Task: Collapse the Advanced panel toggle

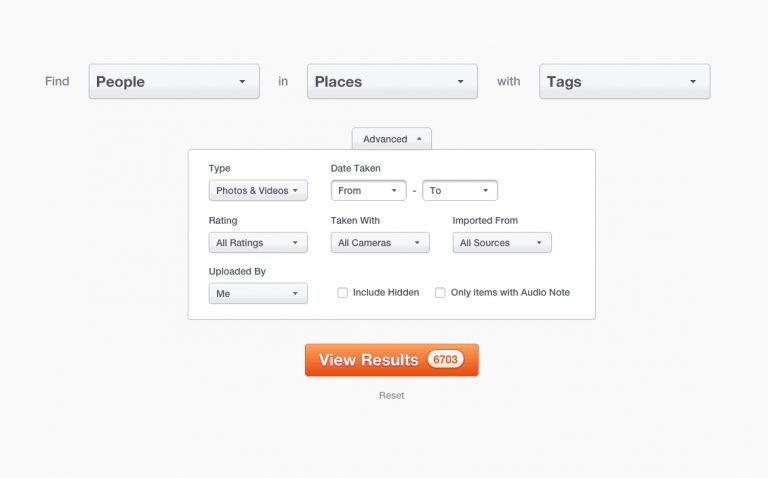Action: pos(390,139)
